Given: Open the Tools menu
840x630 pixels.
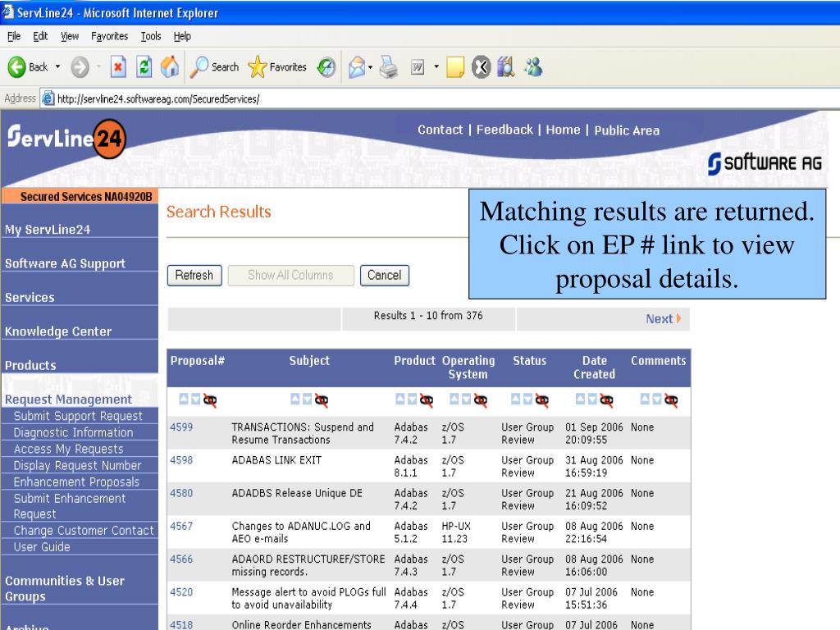Looking at the screenshot, I should coord(151,36).
